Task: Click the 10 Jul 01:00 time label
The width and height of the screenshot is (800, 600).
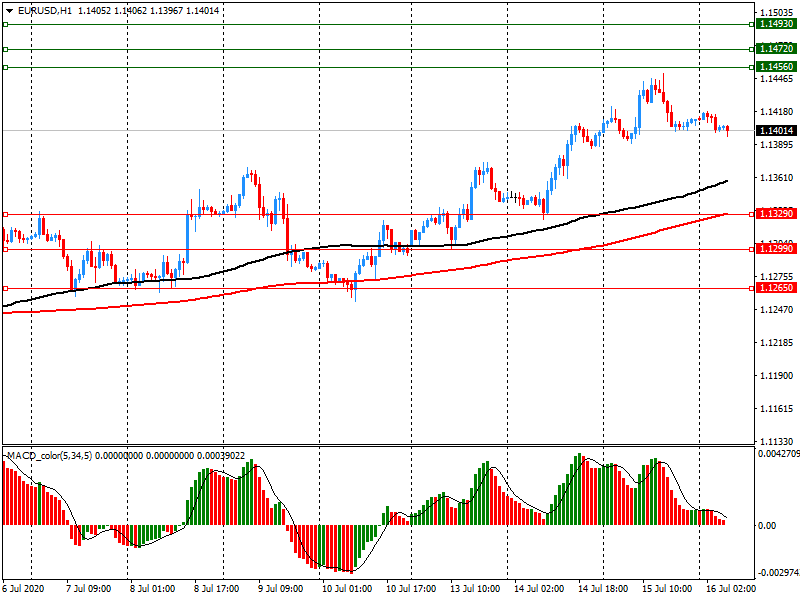Action: [x=347, y=588]
